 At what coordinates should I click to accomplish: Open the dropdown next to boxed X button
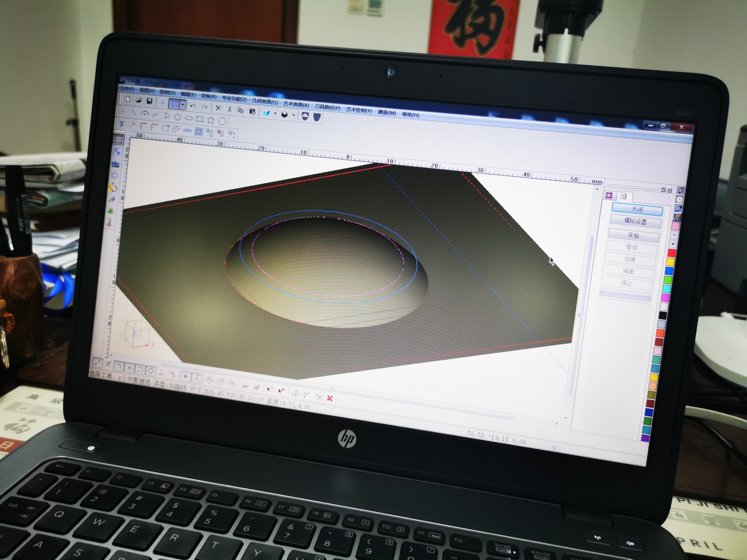pos(183,105)
